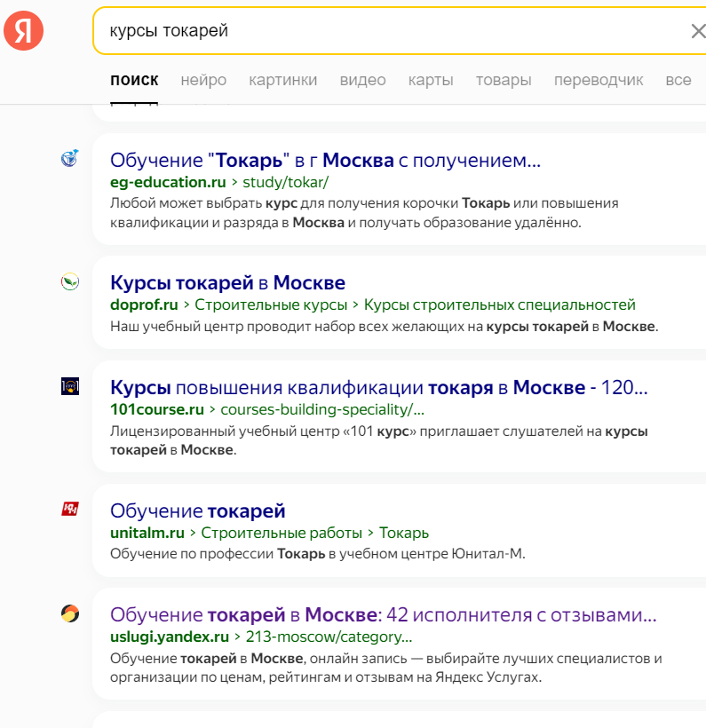Open the товары tab
The width and height of the screenshot is (706, 728).
504,80
